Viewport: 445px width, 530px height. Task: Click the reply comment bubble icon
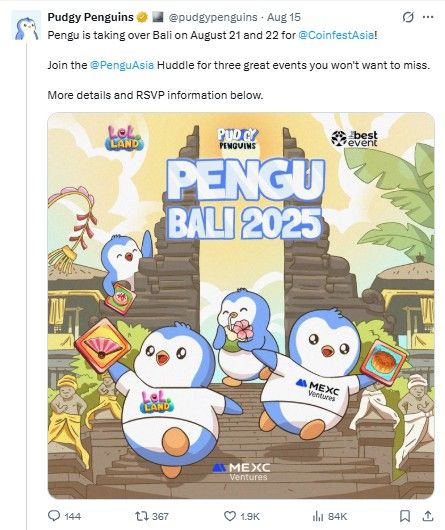tap(54, 516)
